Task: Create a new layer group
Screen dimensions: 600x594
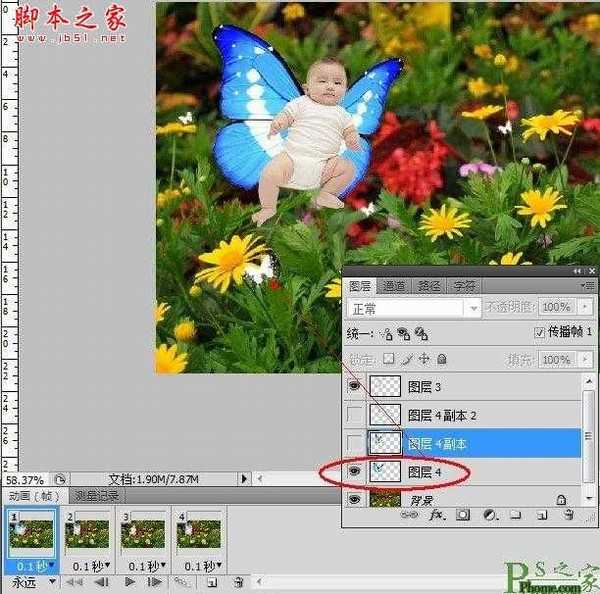Action: [x=515, y=516]
